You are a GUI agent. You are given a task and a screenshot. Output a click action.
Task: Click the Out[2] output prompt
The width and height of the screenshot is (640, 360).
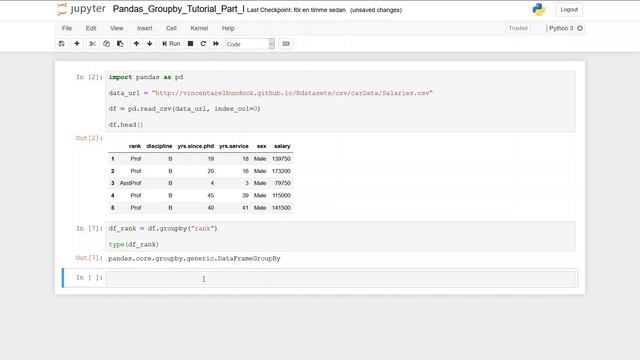point(89,138)
